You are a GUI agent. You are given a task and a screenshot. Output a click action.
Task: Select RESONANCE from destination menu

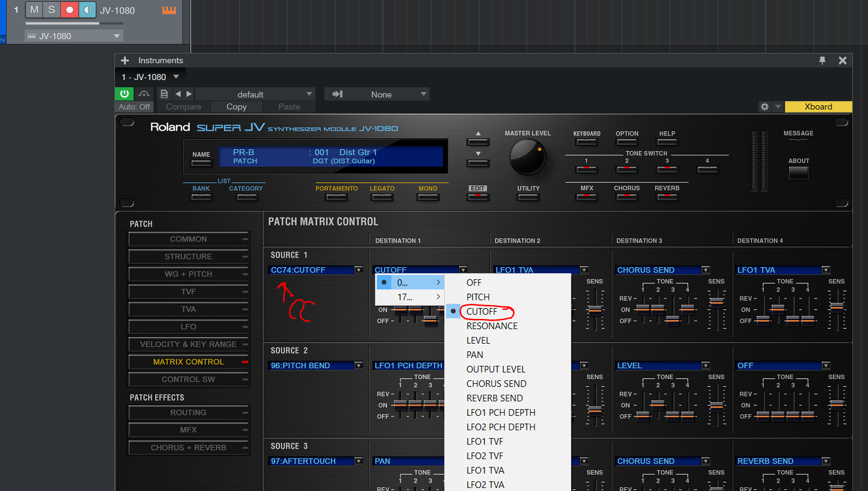pyautogui.click(x=507, y=326)
